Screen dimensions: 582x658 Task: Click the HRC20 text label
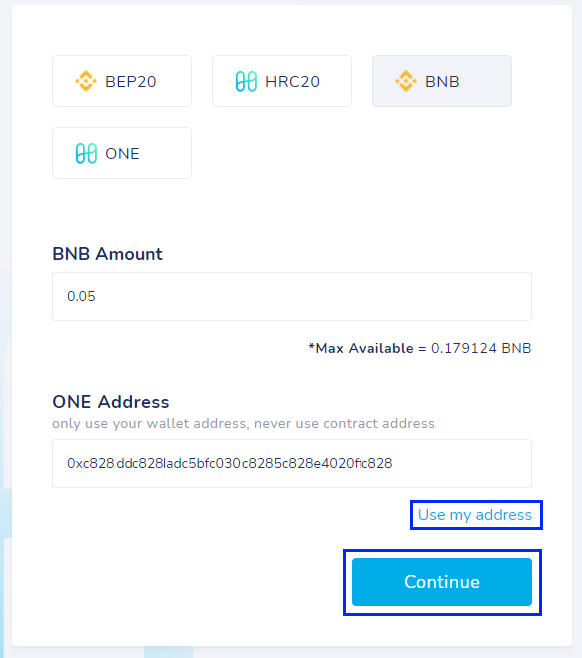(292, 81)
